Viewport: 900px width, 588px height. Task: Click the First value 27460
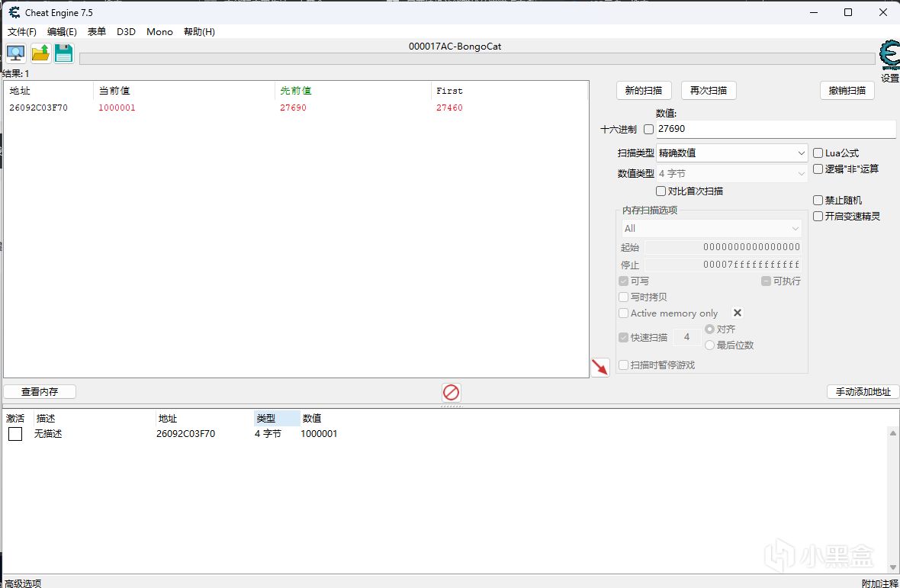pyautogui.click(x=449, y=108)
